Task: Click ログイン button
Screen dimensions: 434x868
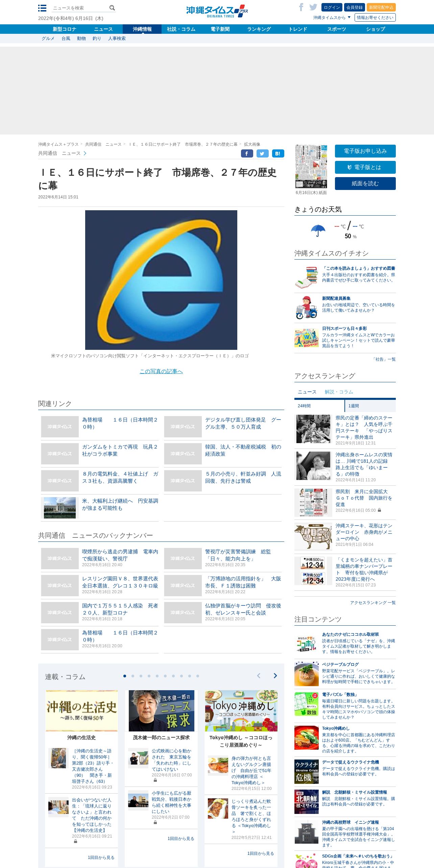Action: [x=332, y=7]
